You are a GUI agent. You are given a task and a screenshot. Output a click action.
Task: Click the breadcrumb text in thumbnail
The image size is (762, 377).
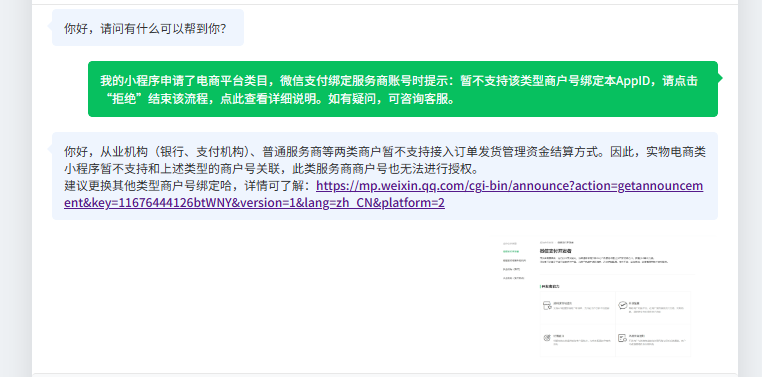[x=556, y=242]
